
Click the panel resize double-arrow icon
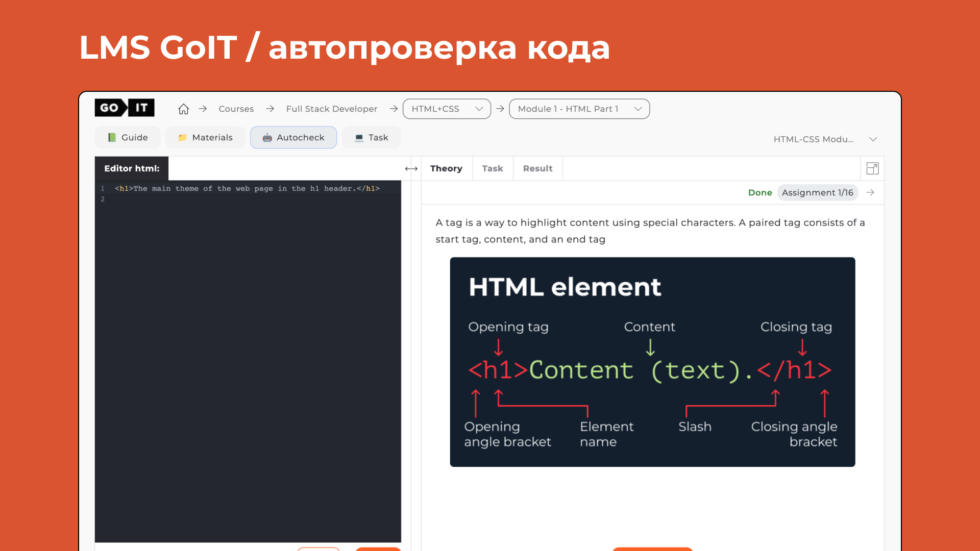(411, 168)
